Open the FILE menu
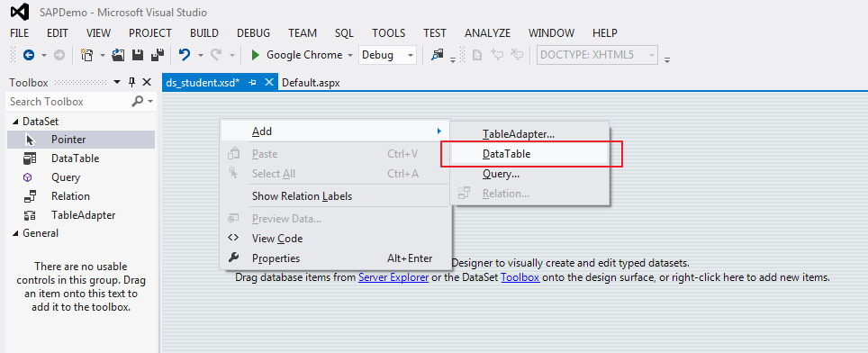 [20, 33]
